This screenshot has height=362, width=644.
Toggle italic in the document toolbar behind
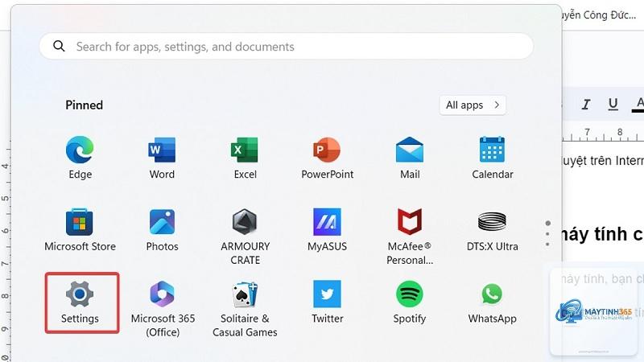tap(586, 105)
